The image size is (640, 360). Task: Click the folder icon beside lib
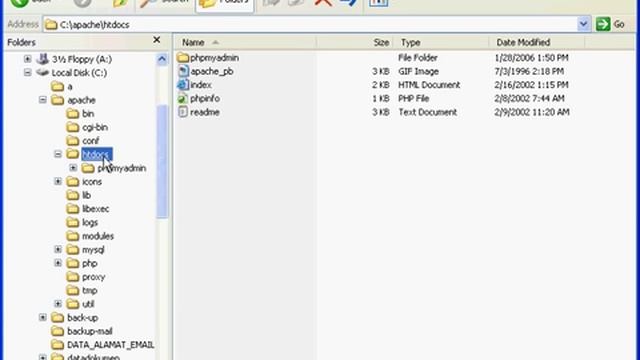(x=73, y=195)
